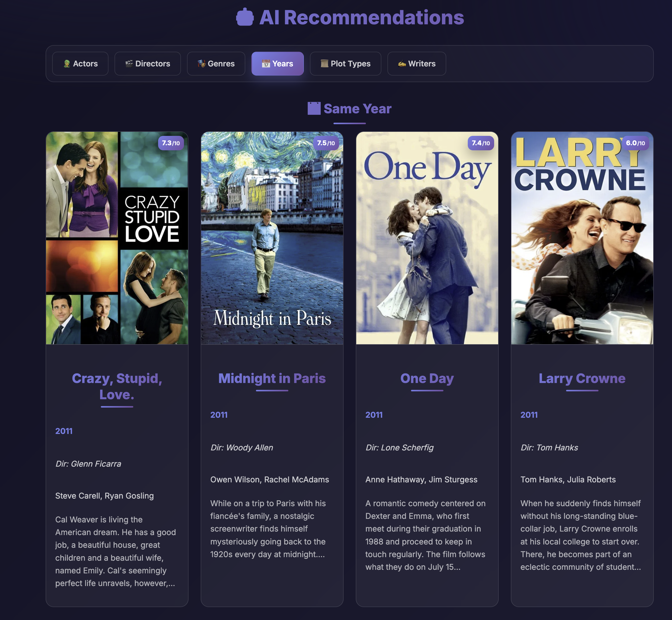Click the 7.4/10 rating badge

tap(480, 143)
